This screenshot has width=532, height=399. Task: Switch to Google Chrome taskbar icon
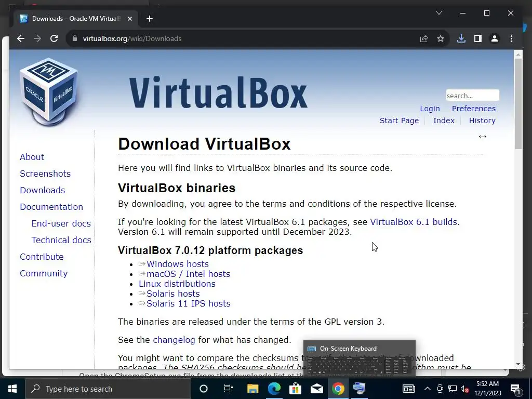point(338,389)
